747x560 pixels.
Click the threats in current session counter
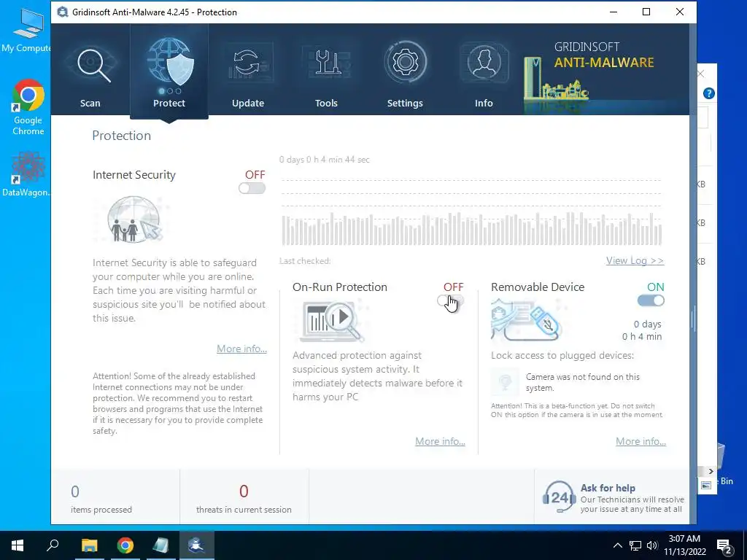pos(244,498)
